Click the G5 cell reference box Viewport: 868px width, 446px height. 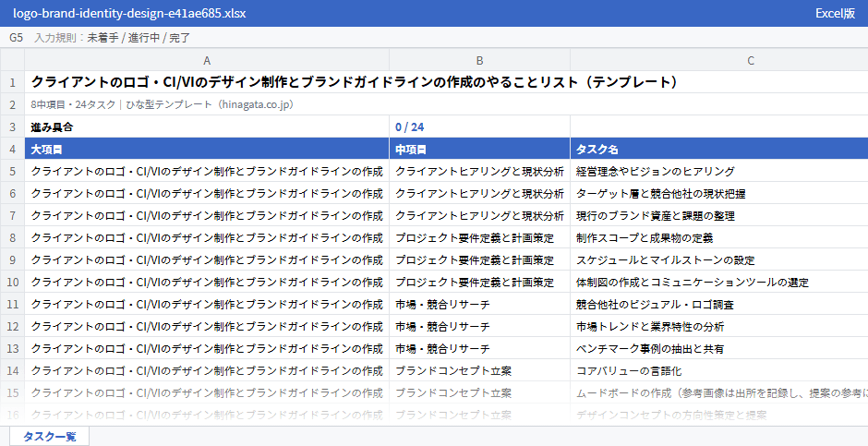(x=16, y=38)
